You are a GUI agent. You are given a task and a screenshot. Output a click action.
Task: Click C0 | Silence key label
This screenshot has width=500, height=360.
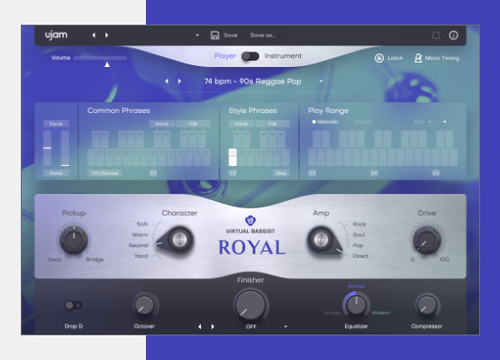pyautogui.click(x=104, y=173)
